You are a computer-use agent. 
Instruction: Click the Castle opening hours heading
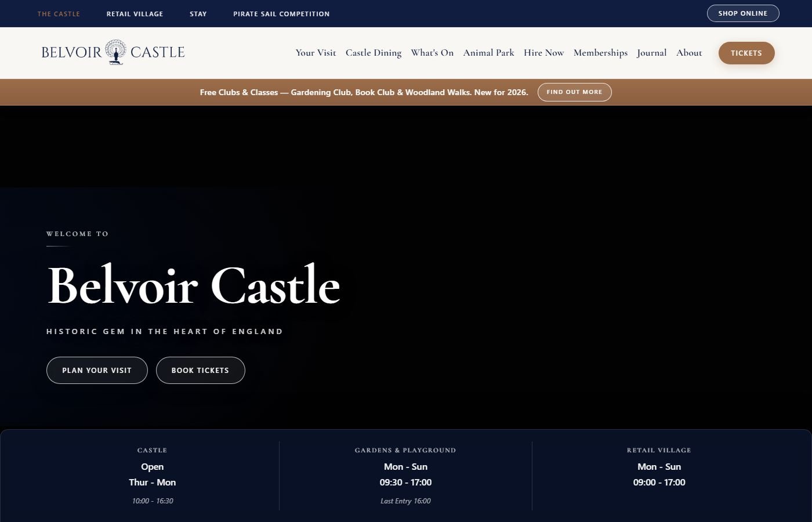(x=152, y=450)
